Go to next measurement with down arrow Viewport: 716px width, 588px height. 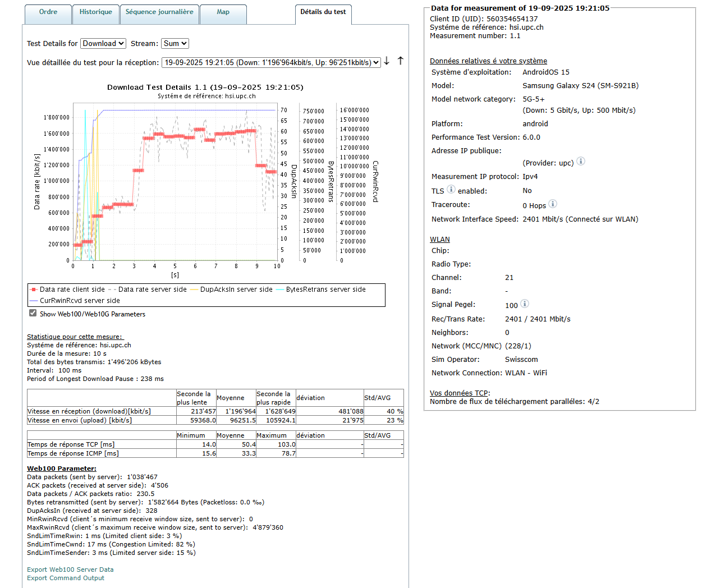pyautogui.click(x=387, y=61)
